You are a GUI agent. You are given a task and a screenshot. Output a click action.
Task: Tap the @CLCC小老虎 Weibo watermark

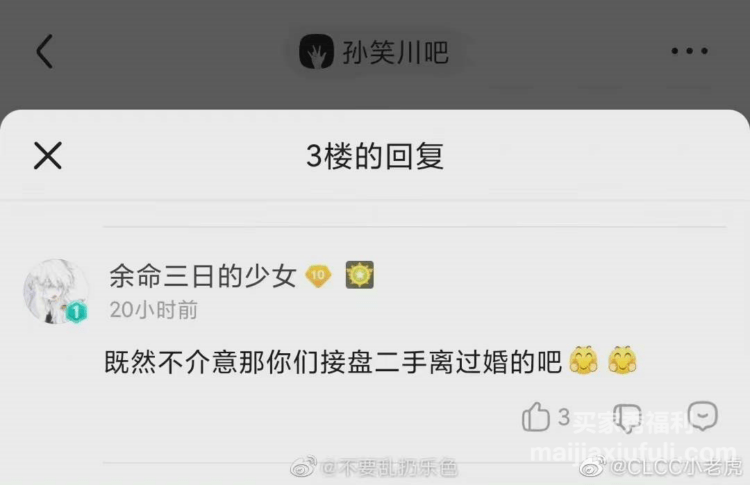(662, 466)
